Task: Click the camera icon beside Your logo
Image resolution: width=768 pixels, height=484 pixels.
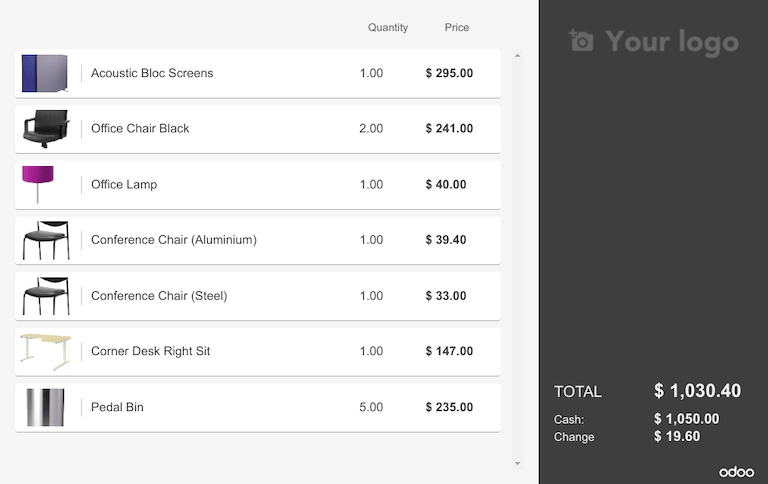Action: pos(581,41)
